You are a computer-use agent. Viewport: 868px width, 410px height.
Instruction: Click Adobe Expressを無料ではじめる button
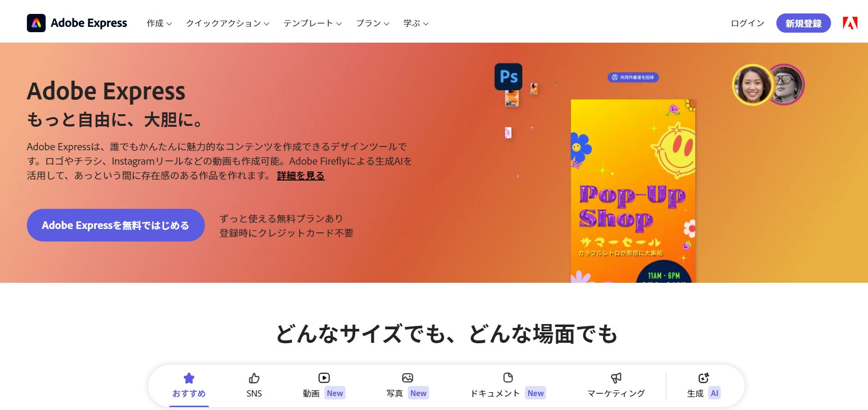(116, 225)
